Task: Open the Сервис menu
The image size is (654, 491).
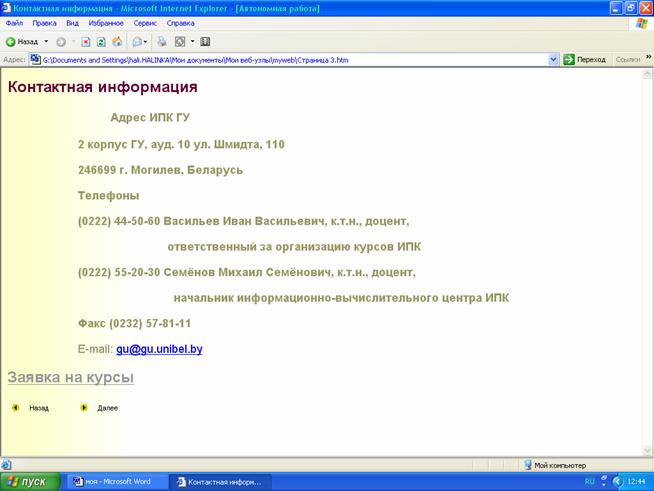Action: [x=145, y=22]
